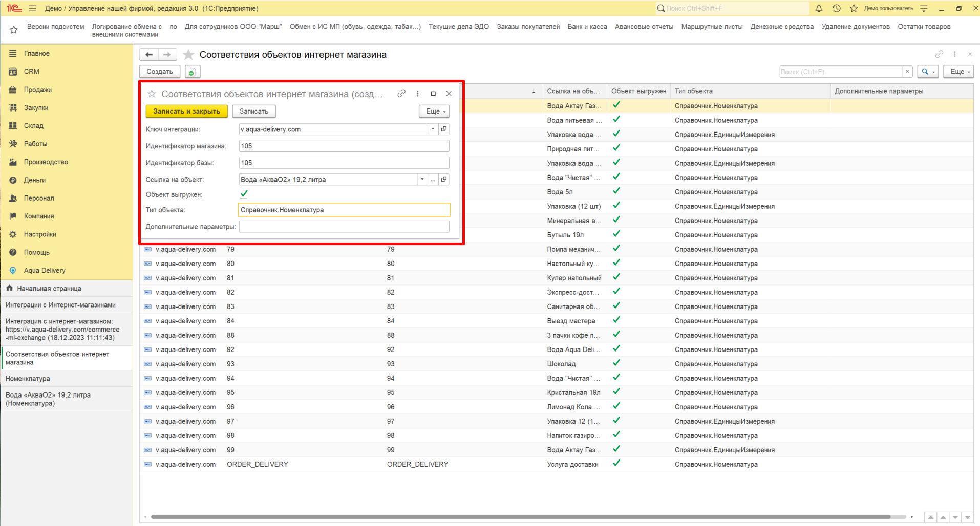Get link icon of list page

(x=939, y=54)
